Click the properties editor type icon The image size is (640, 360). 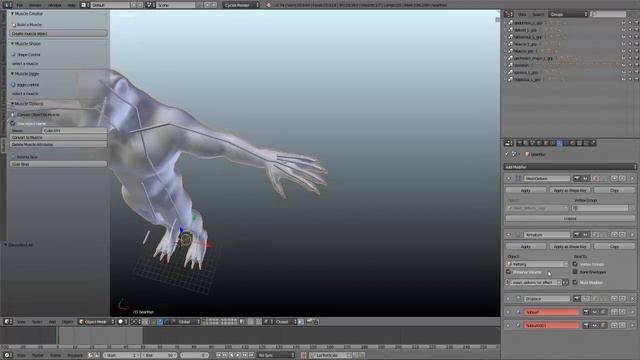(509, 143)
